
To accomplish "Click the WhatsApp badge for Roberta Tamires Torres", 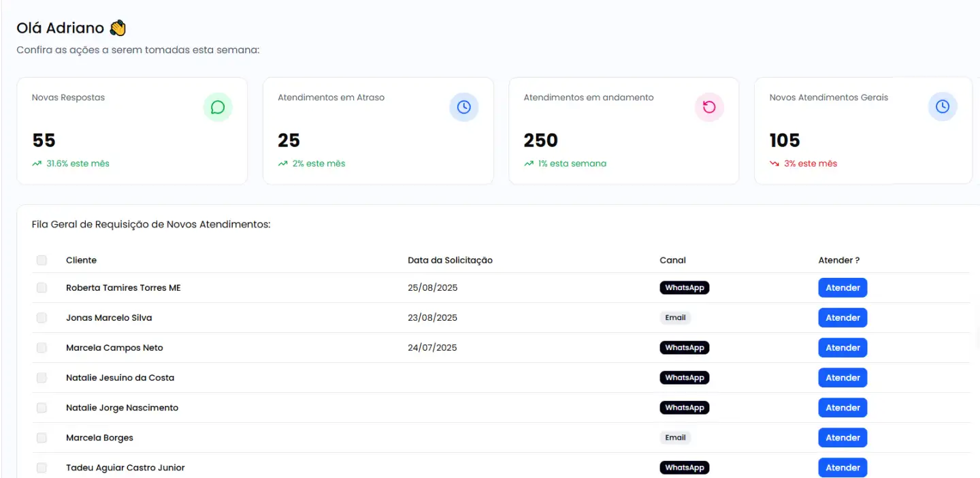I will click(684, 288).
